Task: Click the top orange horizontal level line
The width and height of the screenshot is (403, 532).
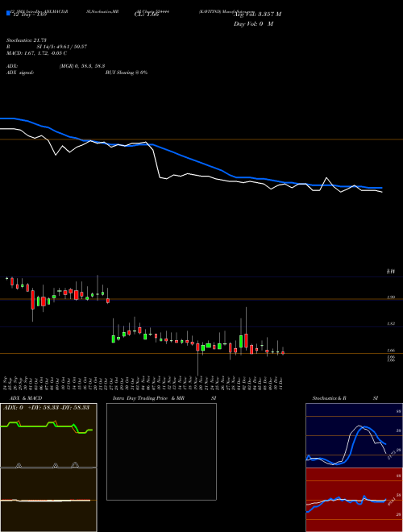Action: pos(201,139)
